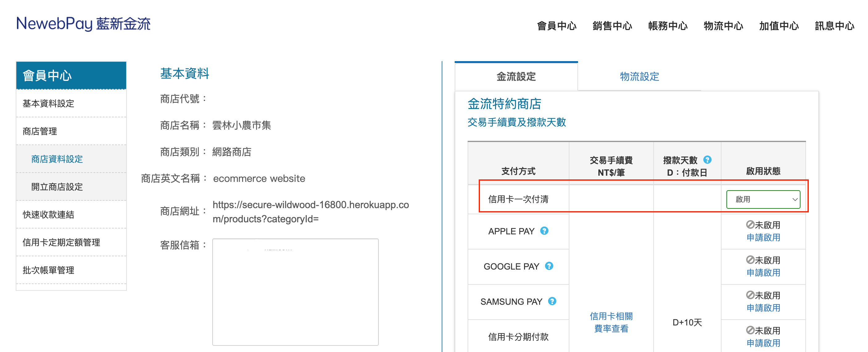Open 銷售中心 in top navigation
This screenshot has height=352, width=868.
612,26
